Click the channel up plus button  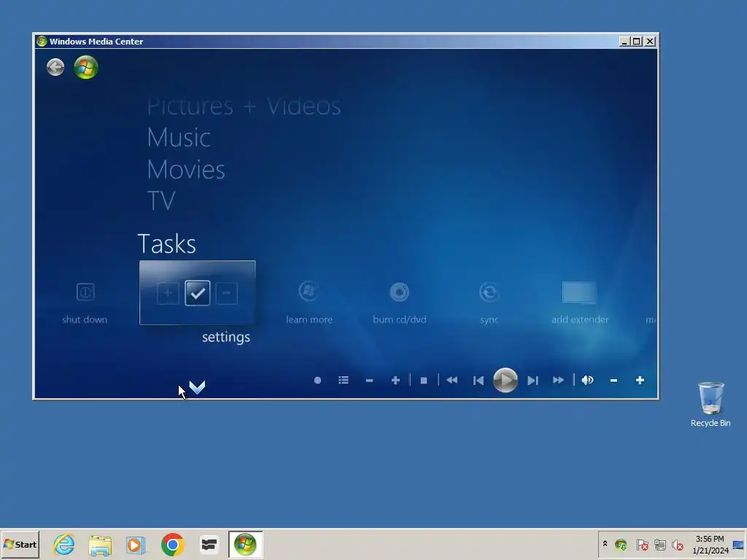395,381
